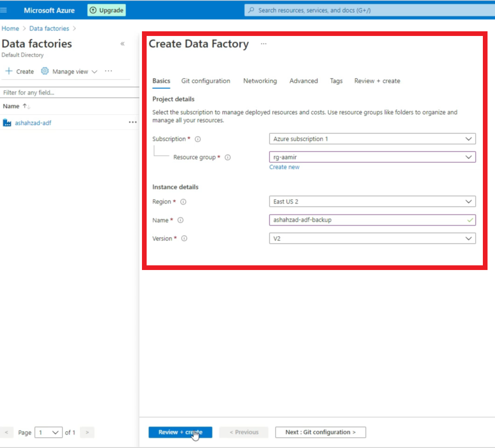Click Create new resource group link
This screenshot has width=495, height=448.
pyautogui.click(x=284, y=167)
